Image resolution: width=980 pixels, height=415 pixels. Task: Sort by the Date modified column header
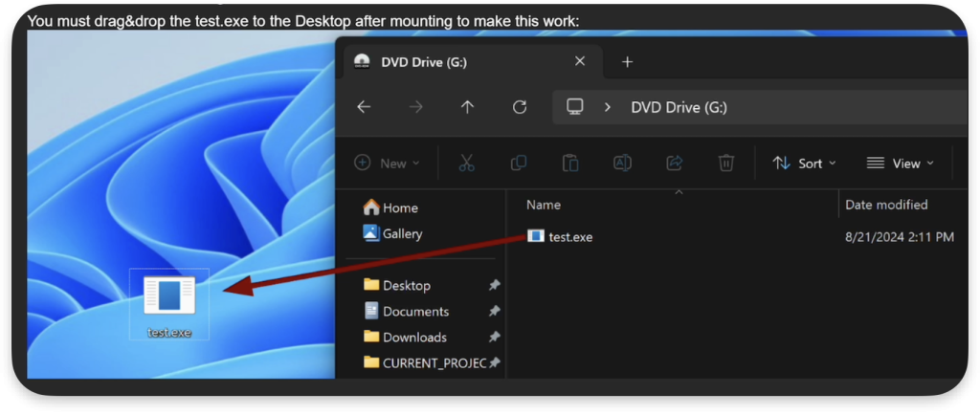886,205
